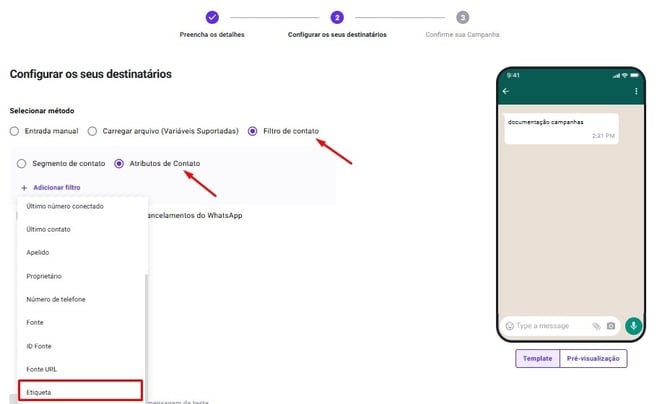Switch to the Template preview tab
Viewport: 670px width, 404px height.
tap(538, 359)
